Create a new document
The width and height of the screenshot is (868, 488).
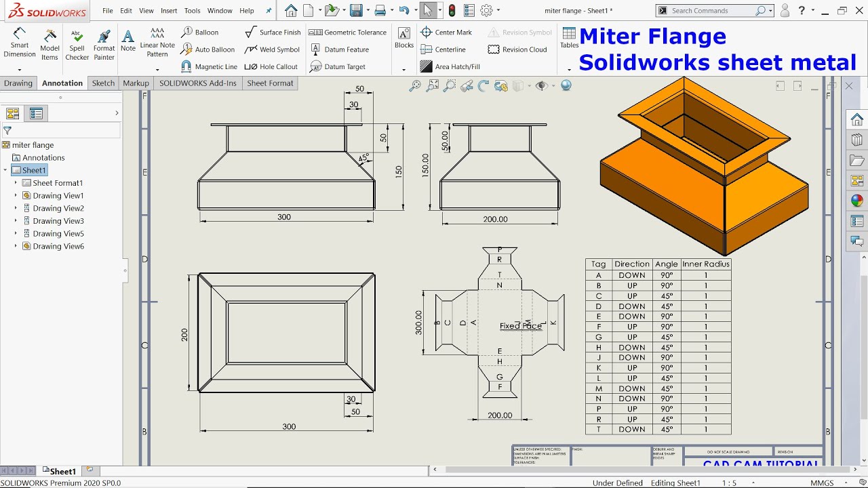309,10
